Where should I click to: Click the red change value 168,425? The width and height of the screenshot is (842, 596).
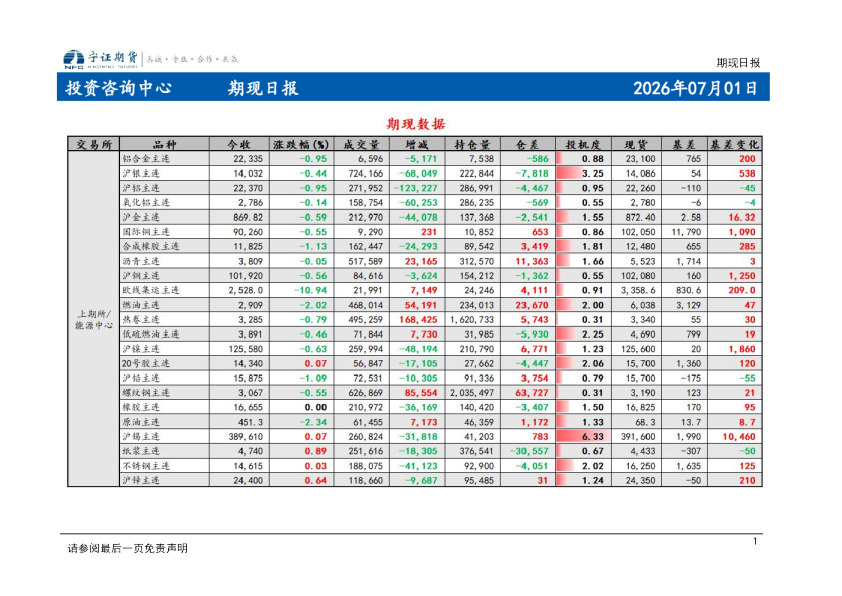click(x=418, y=319)
